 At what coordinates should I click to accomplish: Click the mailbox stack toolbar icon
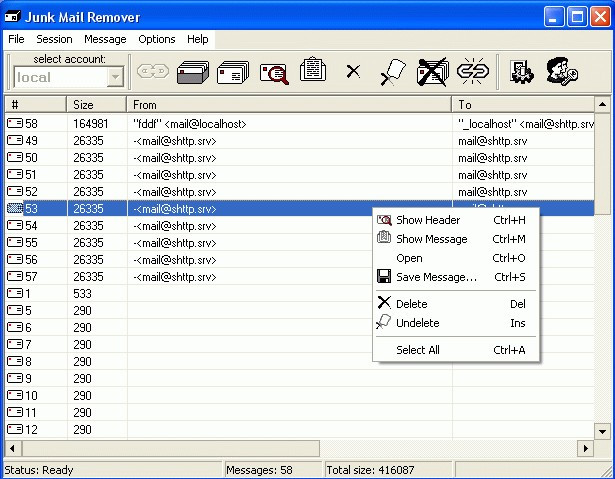[x=193, y=72]
